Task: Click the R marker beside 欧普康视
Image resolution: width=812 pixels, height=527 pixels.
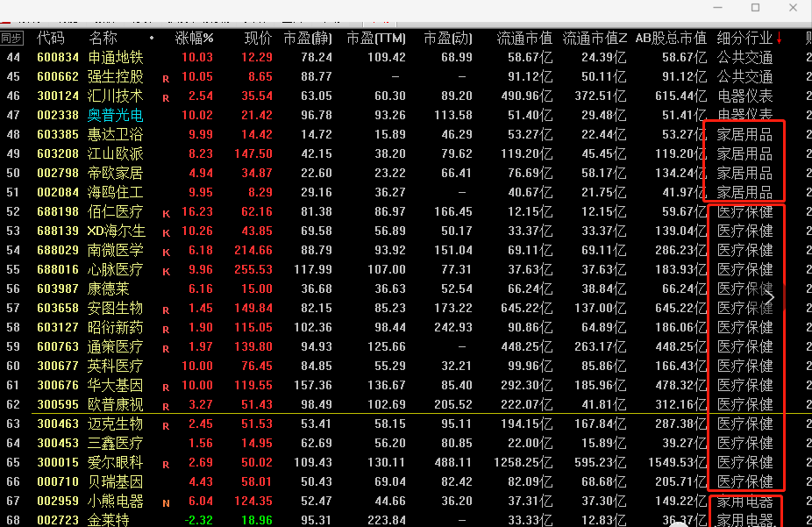Action: coord(166,406)
